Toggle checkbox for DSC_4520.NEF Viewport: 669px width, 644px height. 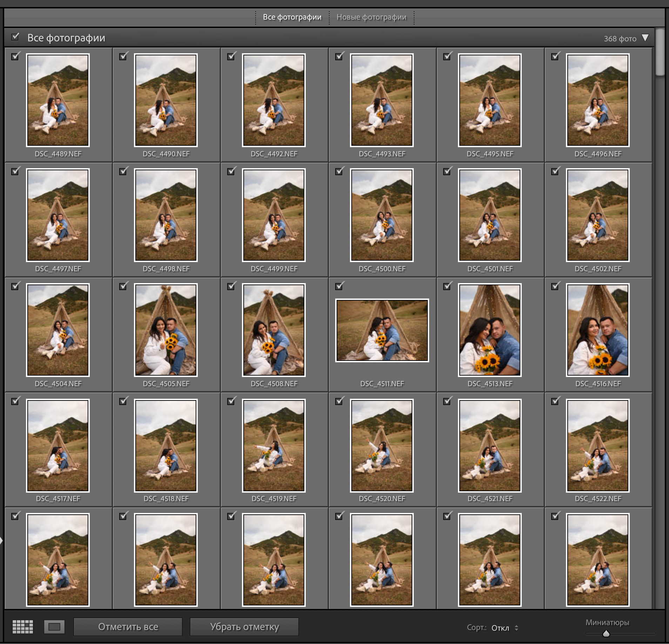coord(339,401)
